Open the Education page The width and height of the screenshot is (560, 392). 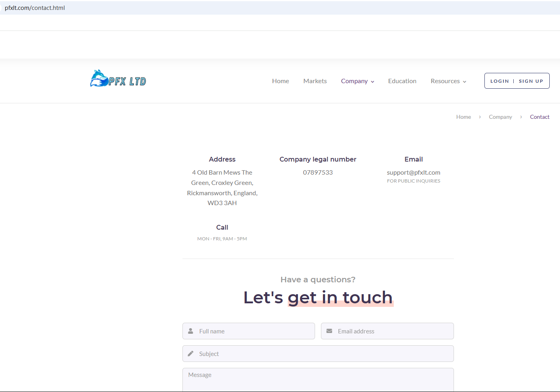pos(402,81)
